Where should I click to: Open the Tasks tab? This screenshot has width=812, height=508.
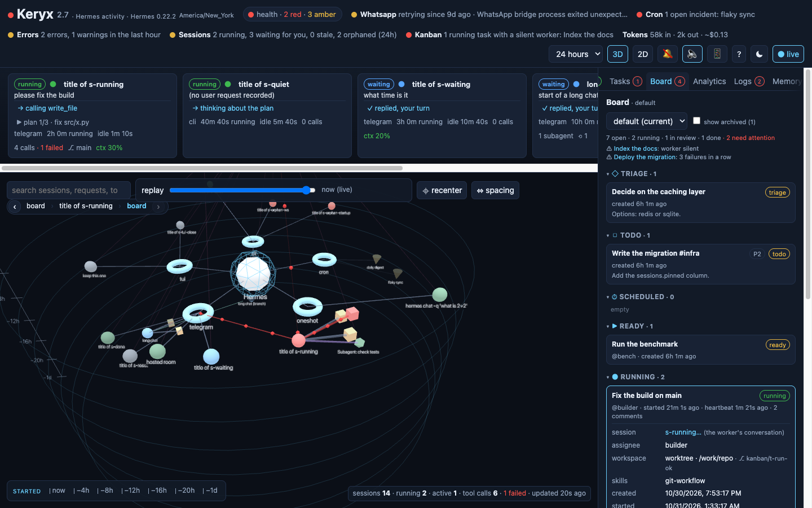[625, 81]
